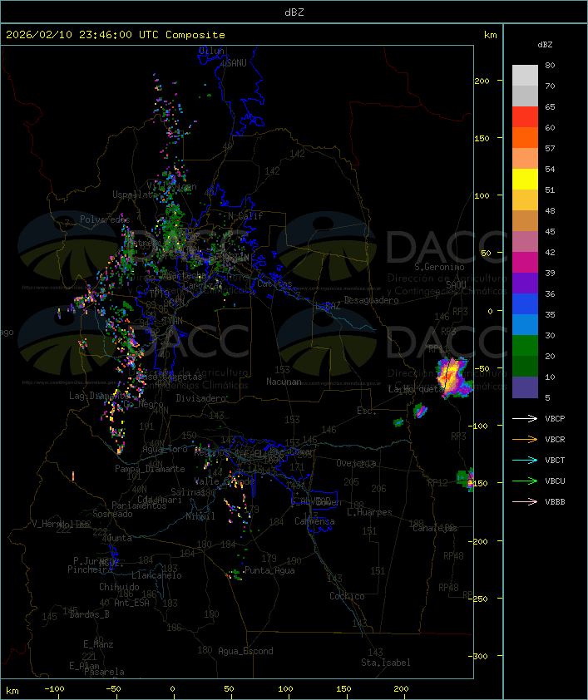588x700 pixels.
Task: Click the Polvaredas place label
Action: pos(105,219)
